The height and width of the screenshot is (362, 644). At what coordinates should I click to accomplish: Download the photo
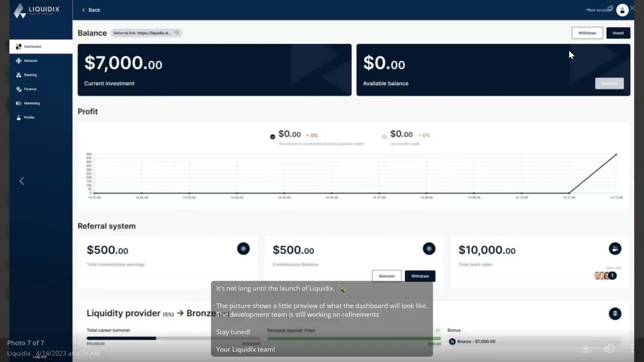click(x=586, y=348)
